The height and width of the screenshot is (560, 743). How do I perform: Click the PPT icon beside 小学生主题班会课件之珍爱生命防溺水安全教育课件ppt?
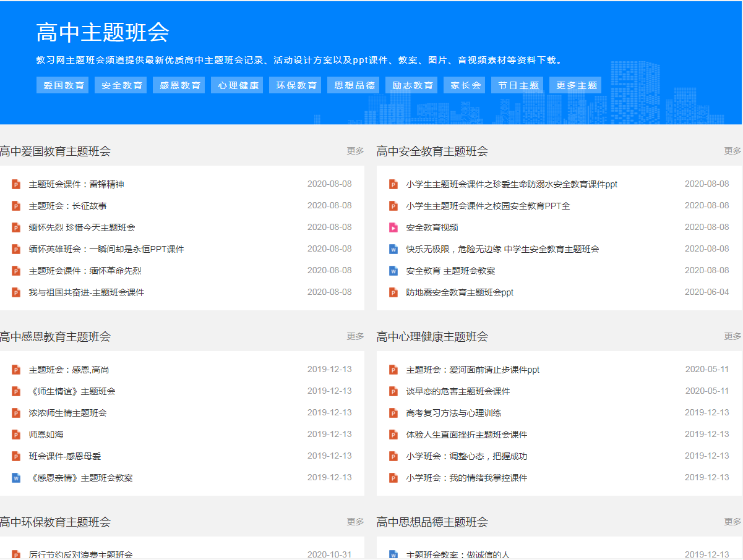[393, 184]
